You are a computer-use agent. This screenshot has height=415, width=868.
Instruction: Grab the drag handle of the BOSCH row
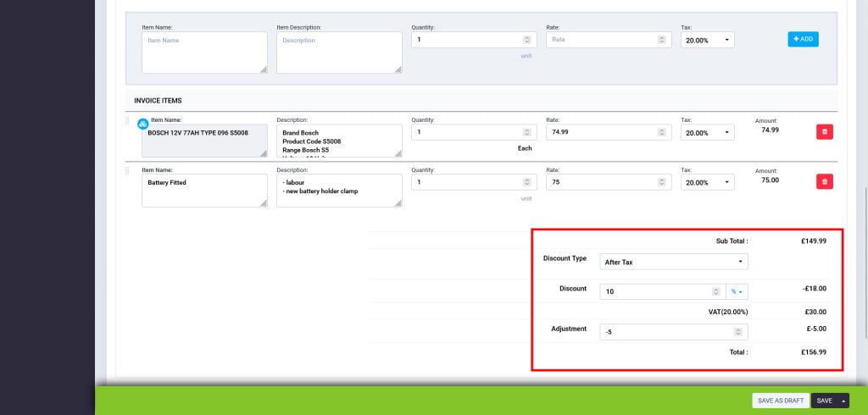(127, 120)
